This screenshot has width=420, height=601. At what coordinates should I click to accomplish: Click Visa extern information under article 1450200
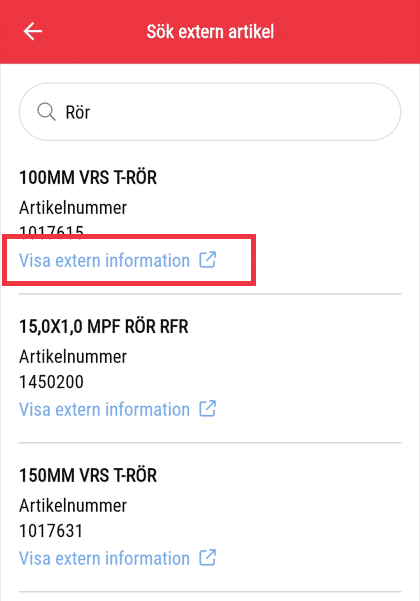tap(104, 409)
